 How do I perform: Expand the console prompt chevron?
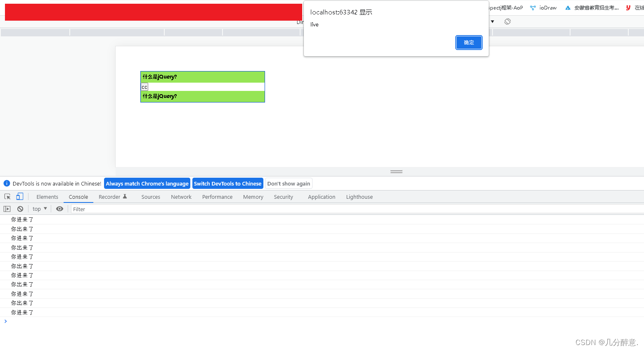coord(5,321)
